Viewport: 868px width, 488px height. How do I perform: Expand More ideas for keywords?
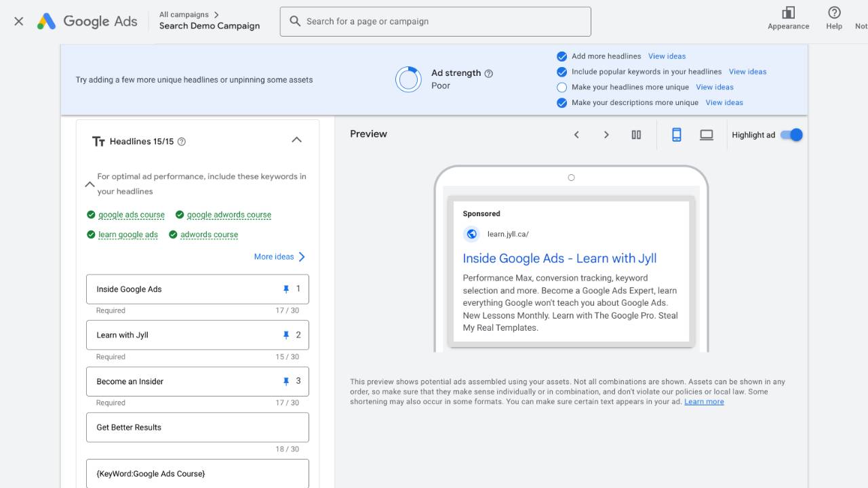click(275, 256)
